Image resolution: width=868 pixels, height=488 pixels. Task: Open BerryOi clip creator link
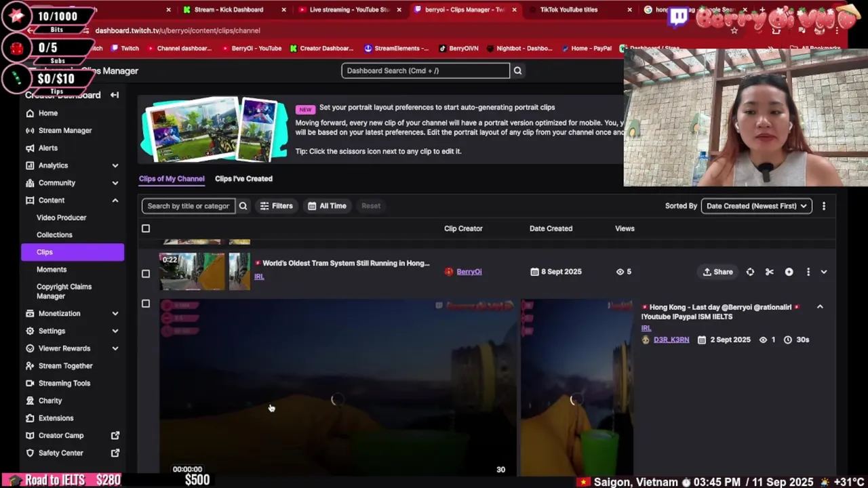click(469, 272)
